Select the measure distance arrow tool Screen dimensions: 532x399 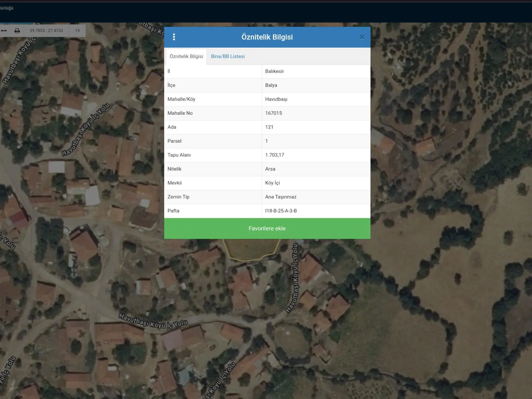pyautogui.click(x=4, y=31)
